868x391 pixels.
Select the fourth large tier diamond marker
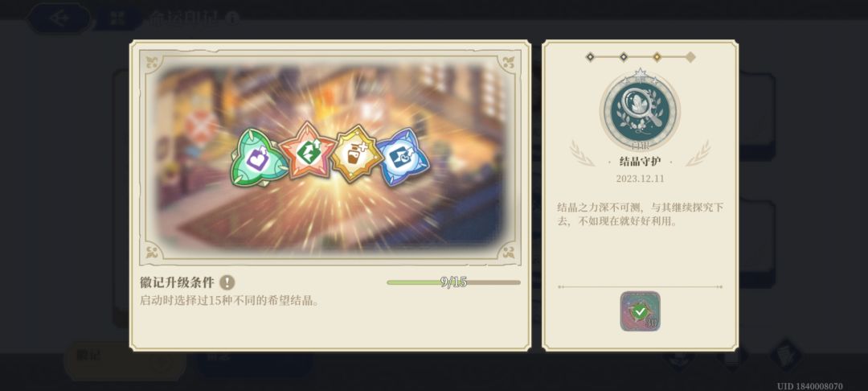[690, 56]
